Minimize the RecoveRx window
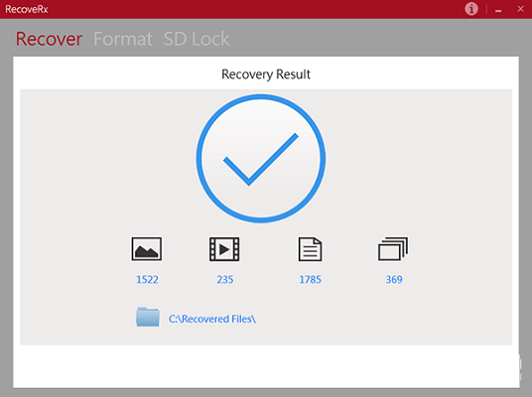Viewport: 532px width, 397px height. (x=498, y=11)
